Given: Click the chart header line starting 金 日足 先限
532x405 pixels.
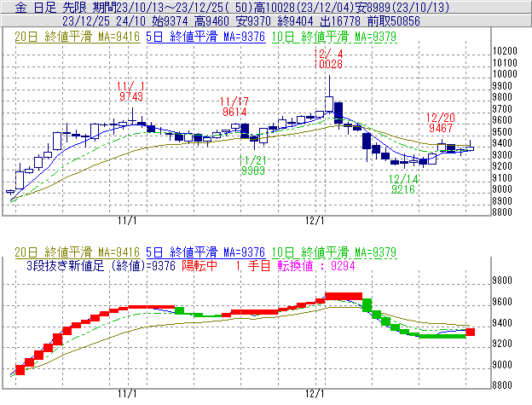Looking at the screenshot, I should pyautogui.click(x=232, y=7).
